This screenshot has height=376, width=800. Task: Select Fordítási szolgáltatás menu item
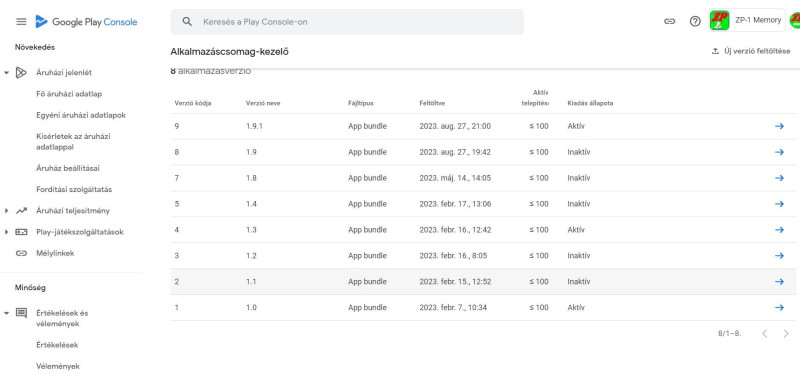coord(74,189)
